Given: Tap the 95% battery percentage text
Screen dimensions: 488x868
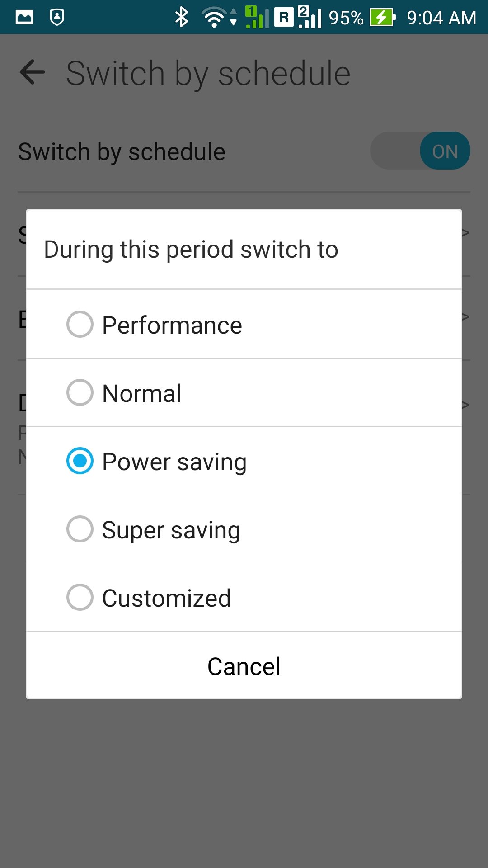Looking at the screenshot, I should click(346, 18).
